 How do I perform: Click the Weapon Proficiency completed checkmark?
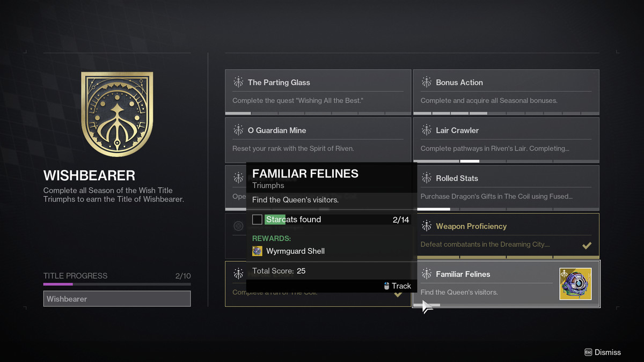pos(587,246)
